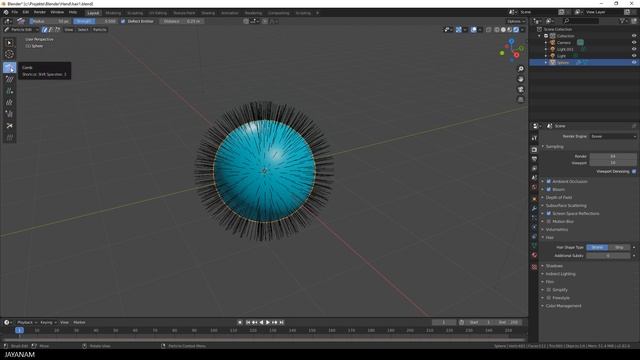Image resolution: width=640 pixels, height=360 pixels.
Task: Toggle Deflect Emitter checkbox
Action: coord(123,21)
